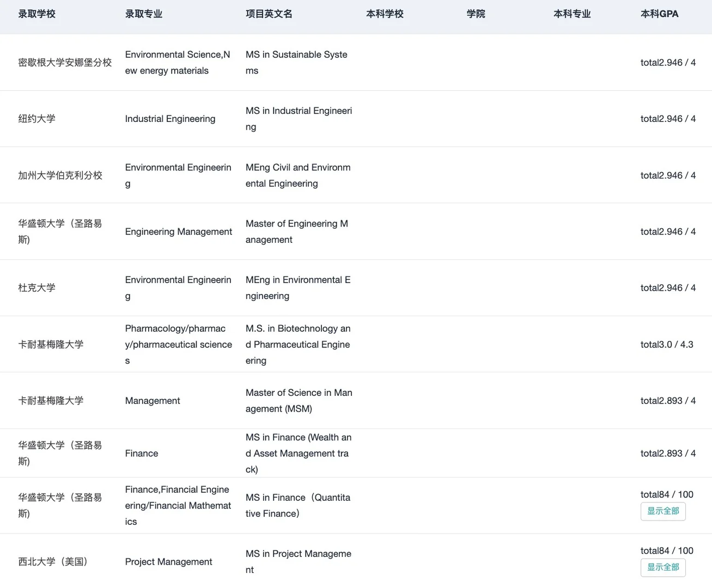Click MS in Finance Wealth and Asset Management
Viewport: 712px width, 588px height.
coord(299,453)
